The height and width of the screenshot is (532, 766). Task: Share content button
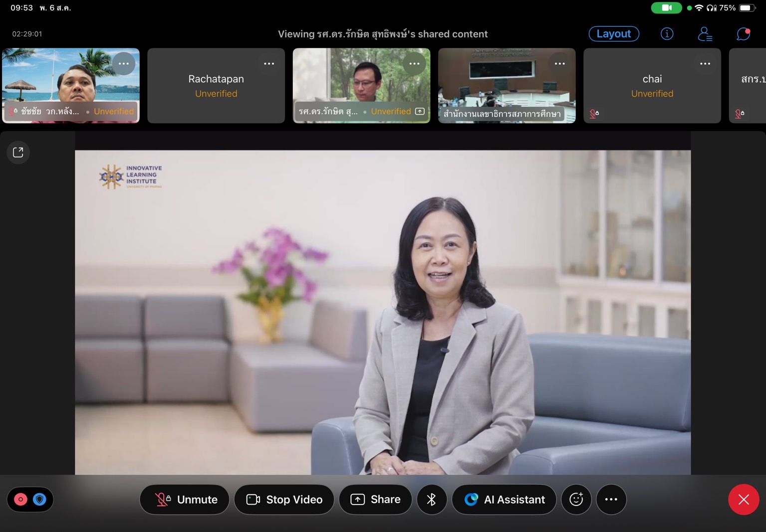click(x=375, y=499)
